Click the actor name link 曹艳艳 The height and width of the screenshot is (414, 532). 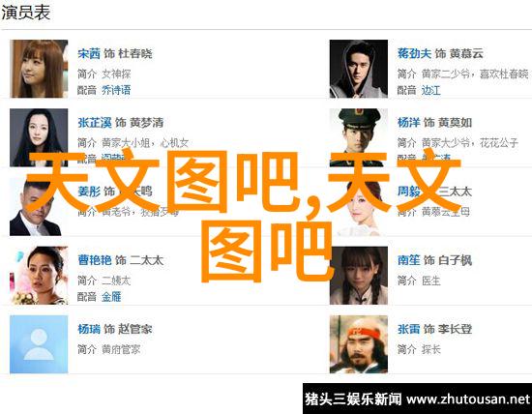95,260
